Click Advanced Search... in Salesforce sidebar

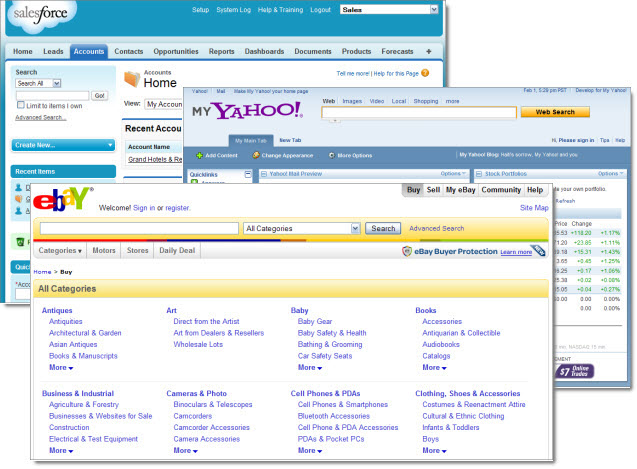click(41, 117)
